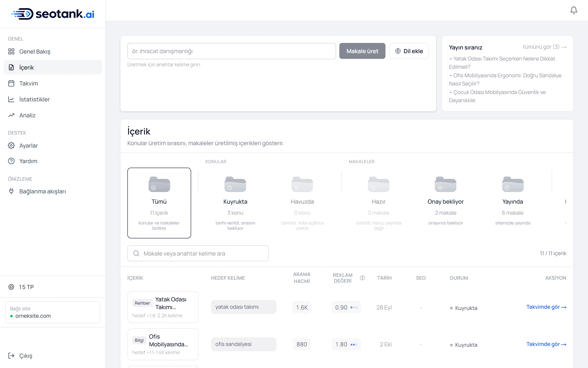
Task: Click 'Çocuk Odası Mobilyasında Güvenlik' queue item
Action: (497, 96)
